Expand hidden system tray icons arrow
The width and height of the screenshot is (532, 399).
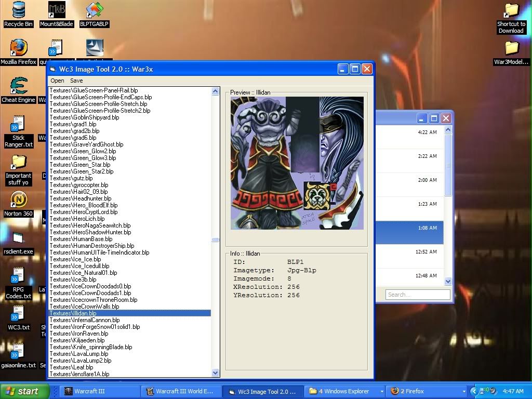(x=474, y=391)
